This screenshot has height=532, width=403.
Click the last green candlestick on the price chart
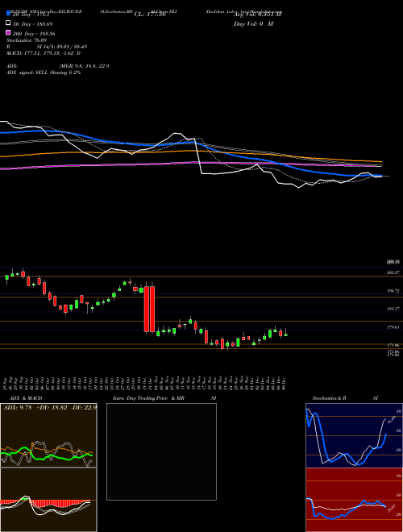(x=286, y=335)
